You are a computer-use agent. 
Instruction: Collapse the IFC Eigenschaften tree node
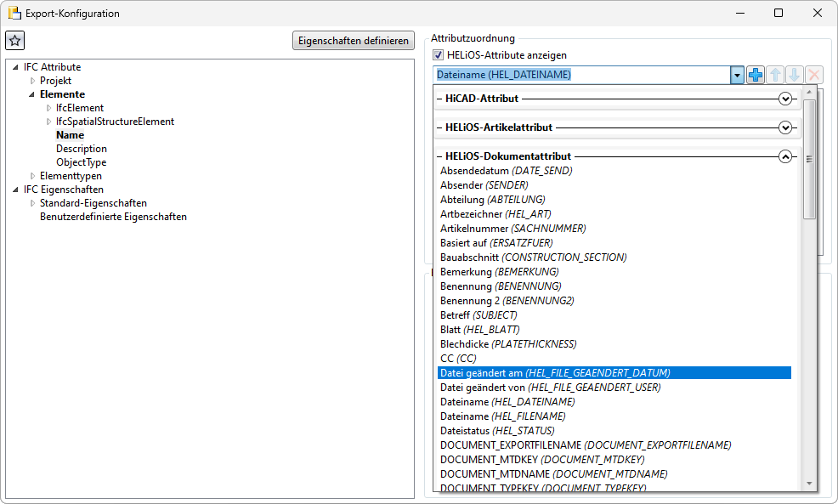[x=16, y=190]
